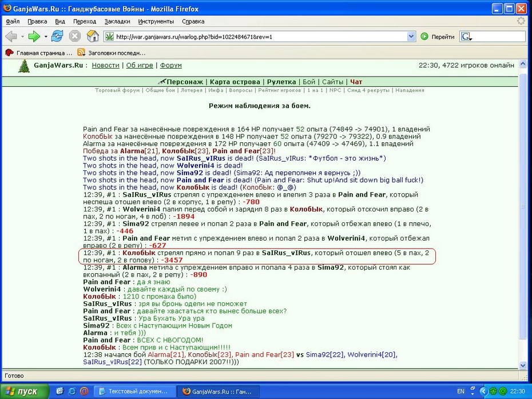
Task: Open the Рейтинг игроков sublink
Action: pos(280,90)
